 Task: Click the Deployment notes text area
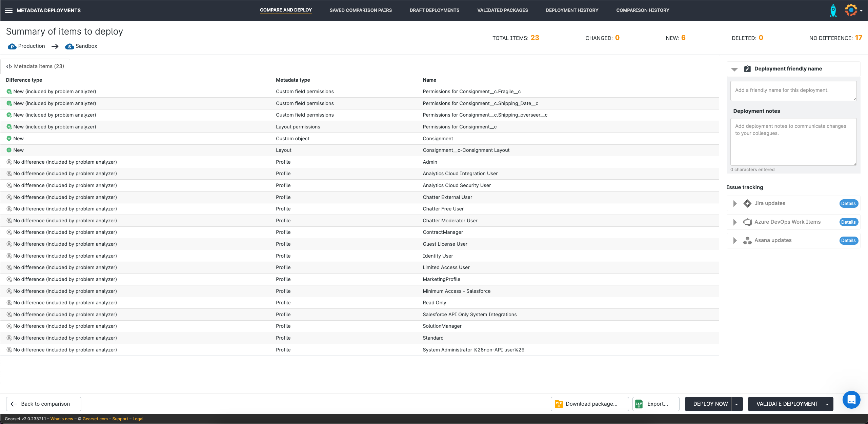coord(793,142)
